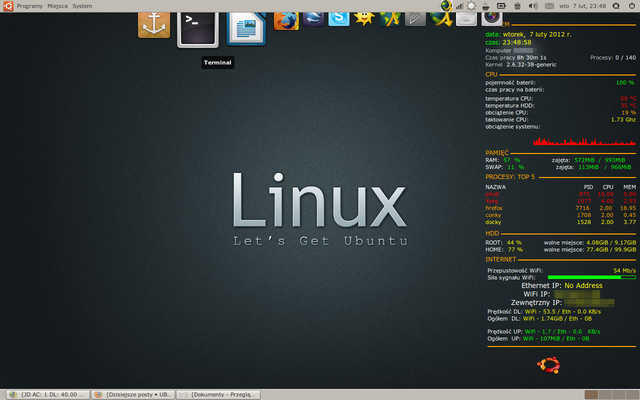
Task: Click the 'taktowanie CPU: 1.73 Ghz' line
Action: pyautogui.click(x=560, y=120)
